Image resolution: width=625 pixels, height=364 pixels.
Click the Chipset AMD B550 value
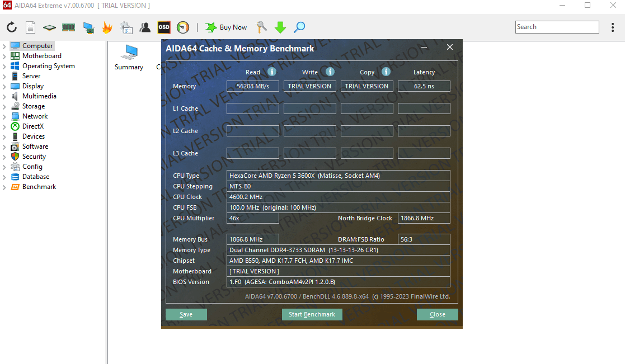point(339,261)
